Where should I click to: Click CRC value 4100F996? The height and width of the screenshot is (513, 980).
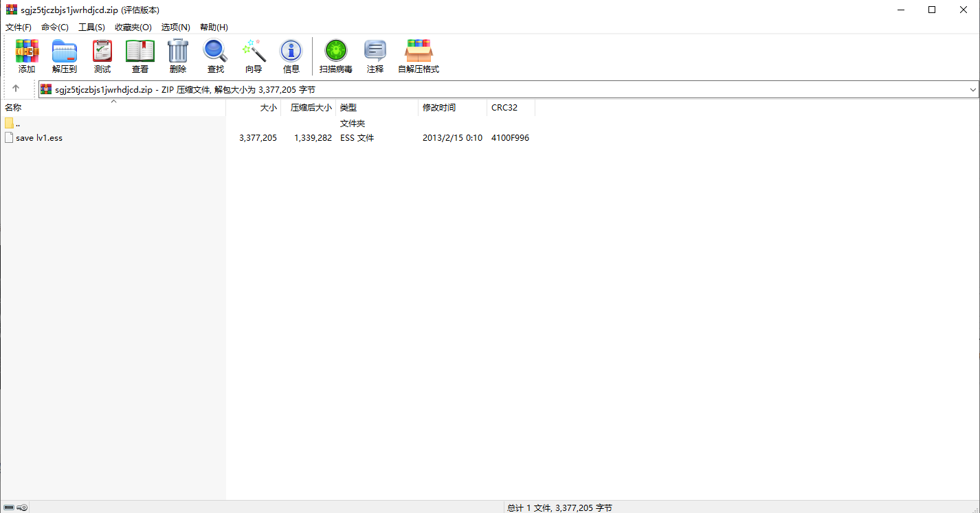coord(510,138)
